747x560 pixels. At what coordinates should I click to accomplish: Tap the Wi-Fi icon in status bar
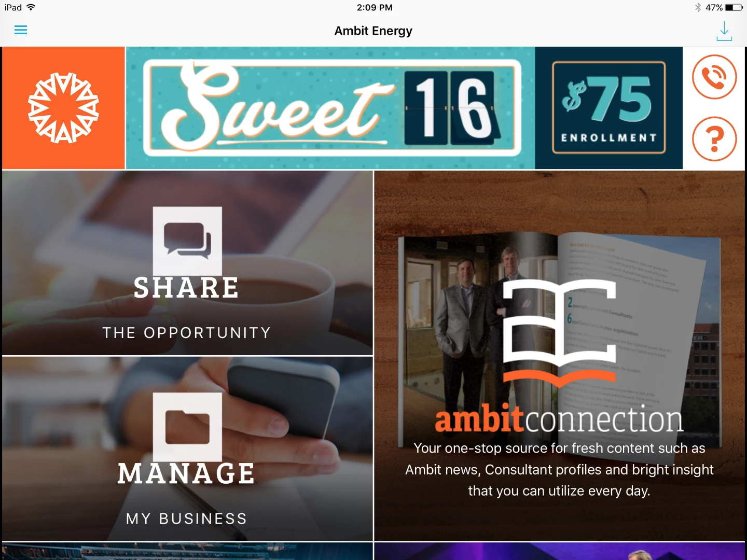tap(31, 7)
